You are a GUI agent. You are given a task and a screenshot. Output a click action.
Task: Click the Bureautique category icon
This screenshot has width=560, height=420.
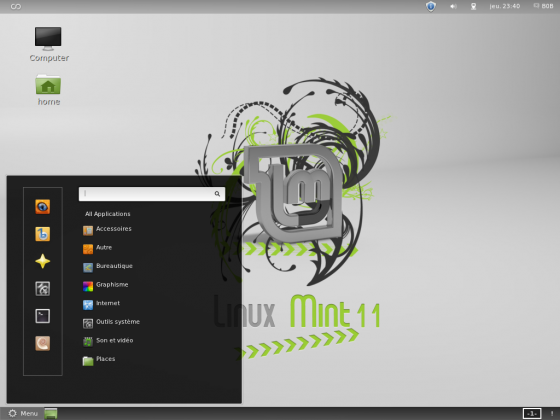point(88,268)
